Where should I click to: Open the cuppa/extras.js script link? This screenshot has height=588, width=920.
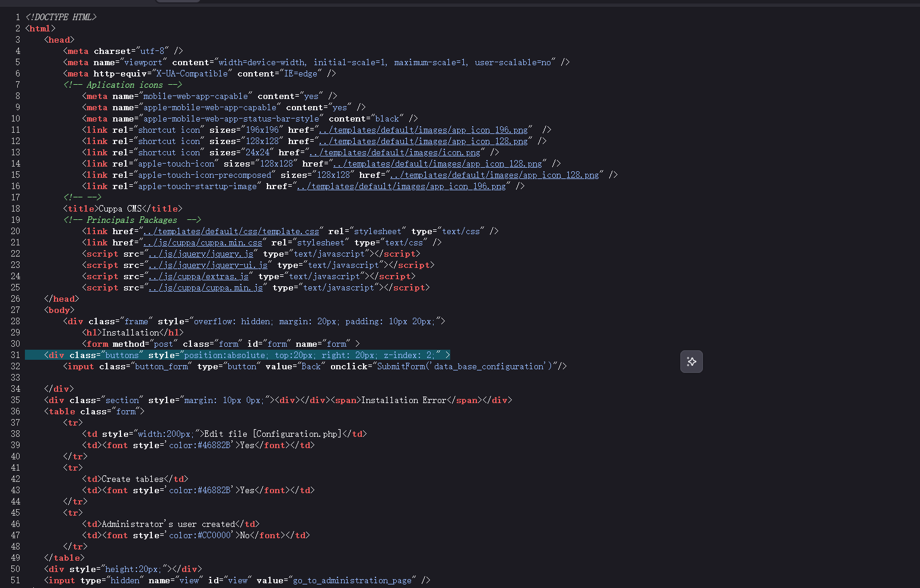pos(198,276)
